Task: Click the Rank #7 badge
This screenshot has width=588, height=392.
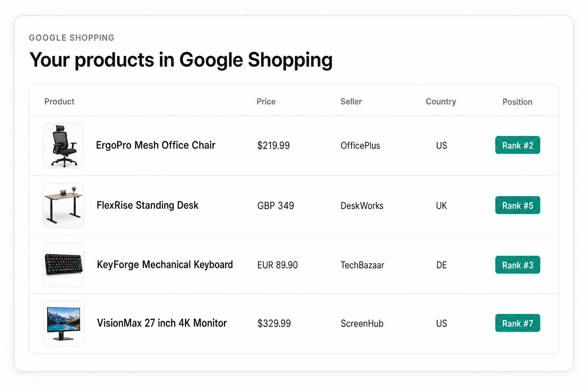Action: coord(518,323)
